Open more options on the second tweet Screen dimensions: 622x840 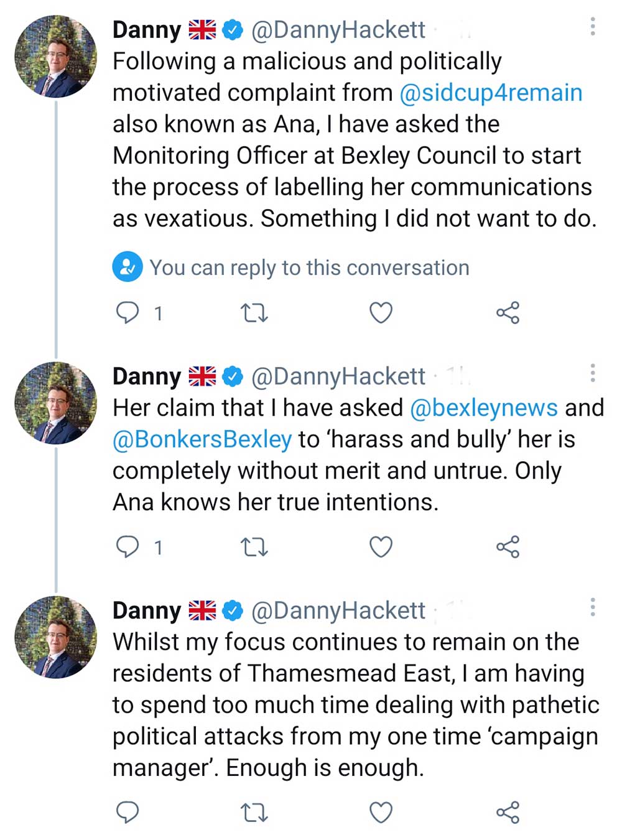coord(593,373)
